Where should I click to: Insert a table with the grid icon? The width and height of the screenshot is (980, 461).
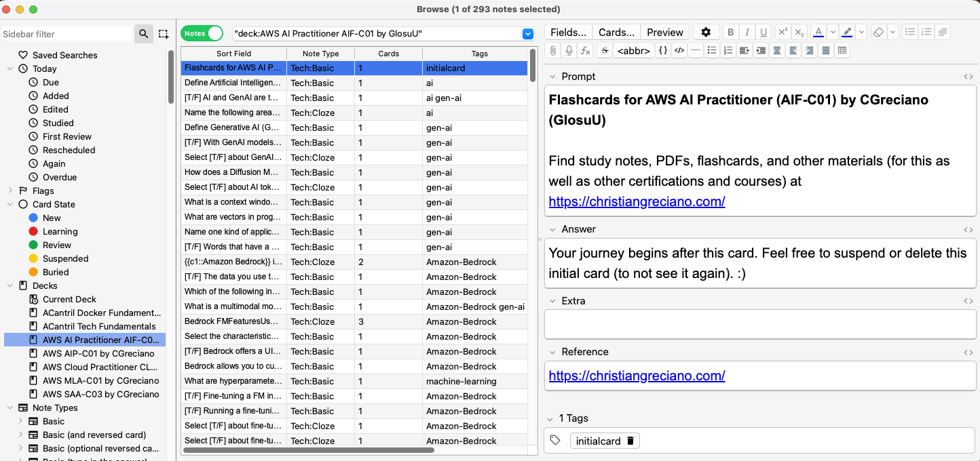(842, 51)
